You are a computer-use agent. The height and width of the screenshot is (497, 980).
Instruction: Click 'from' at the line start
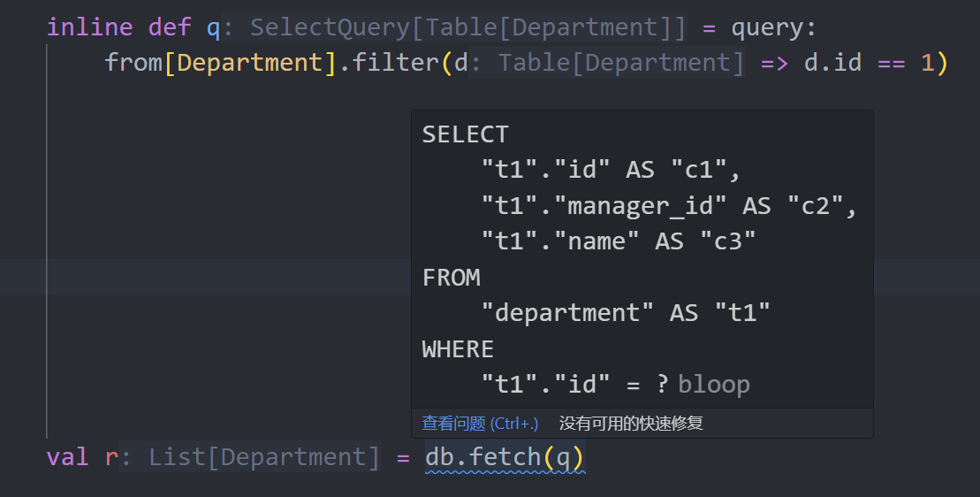pyautogui.click(x=133, y=63)
